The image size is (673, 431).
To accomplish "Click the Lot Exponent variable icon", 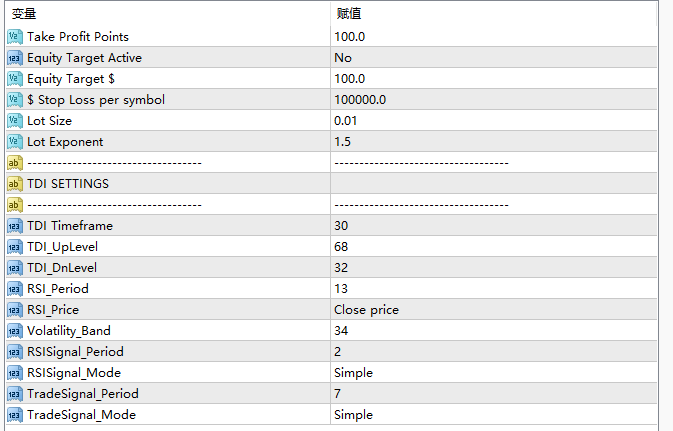I will 14,141.
